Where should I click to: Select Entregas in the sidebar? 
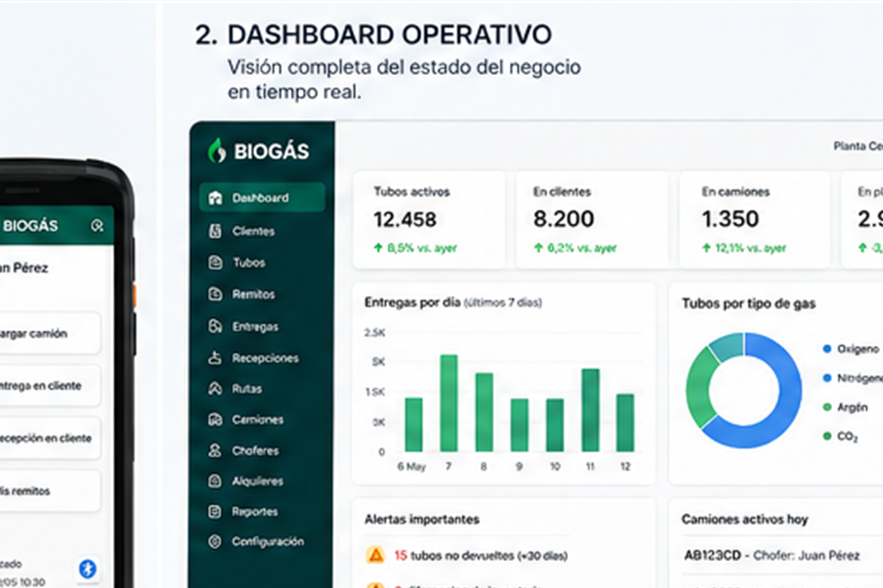262,326
